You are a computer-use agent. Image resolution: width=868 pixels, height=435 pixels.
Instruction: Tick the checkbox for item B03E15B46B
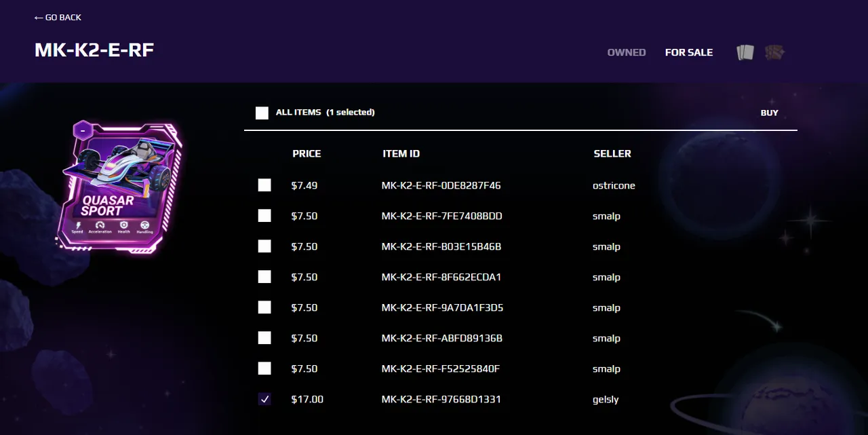[x=264, y=246]
